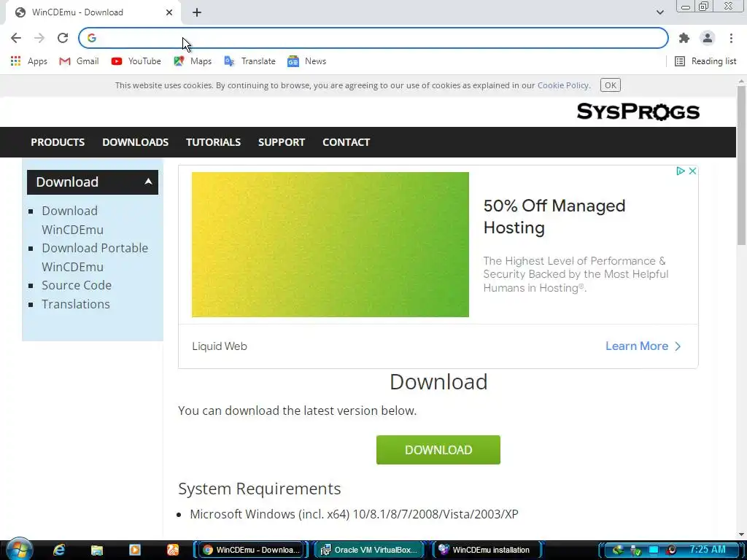Open the CONTACT menu
The height and width of the screenshot is (560, 747).
pos(347,142)
